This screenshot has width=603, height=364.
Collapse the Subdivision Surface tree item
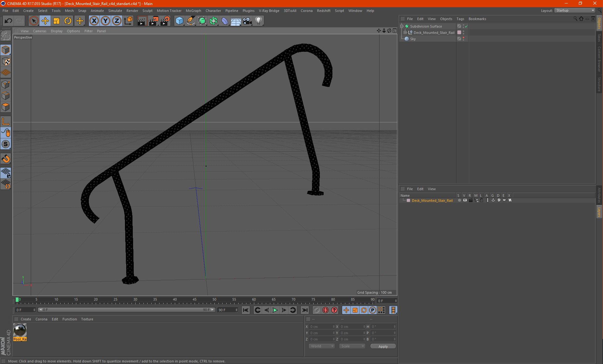coord(402,26)
